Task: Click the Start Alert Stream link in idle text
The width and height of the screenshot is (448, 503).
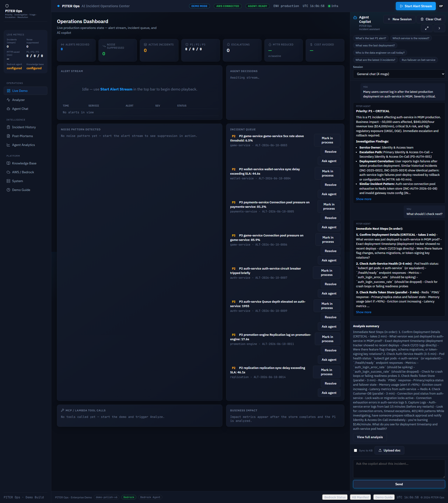Action: [x=116, y=89]
